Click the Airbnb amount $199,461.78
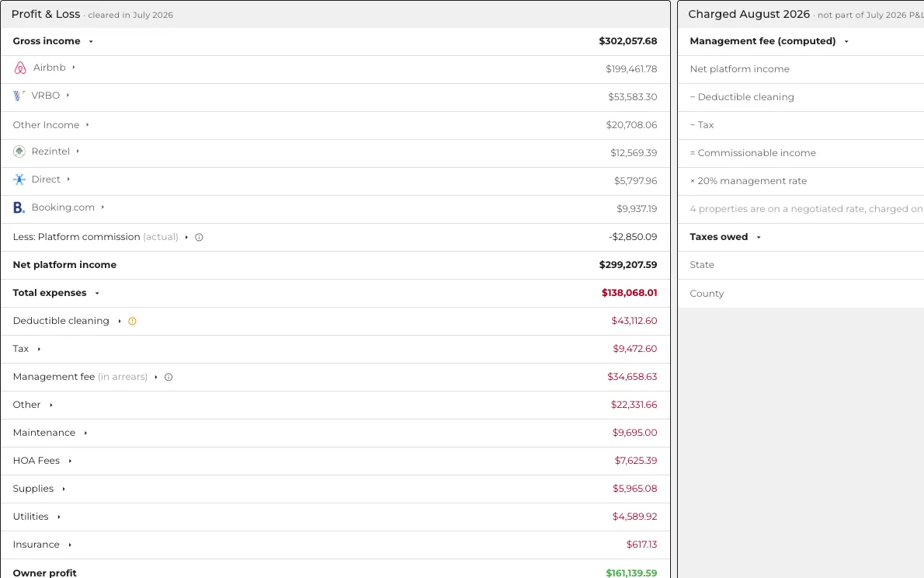The image size is (924, 578). tap(631, 69)
